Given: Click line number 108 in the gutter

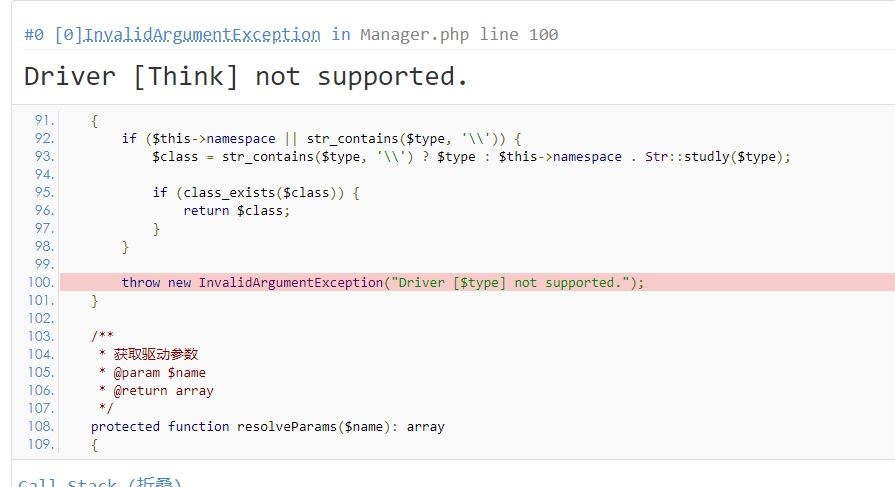Looking at the screenshot, I should pyautogui.click(x=41, y=426).
